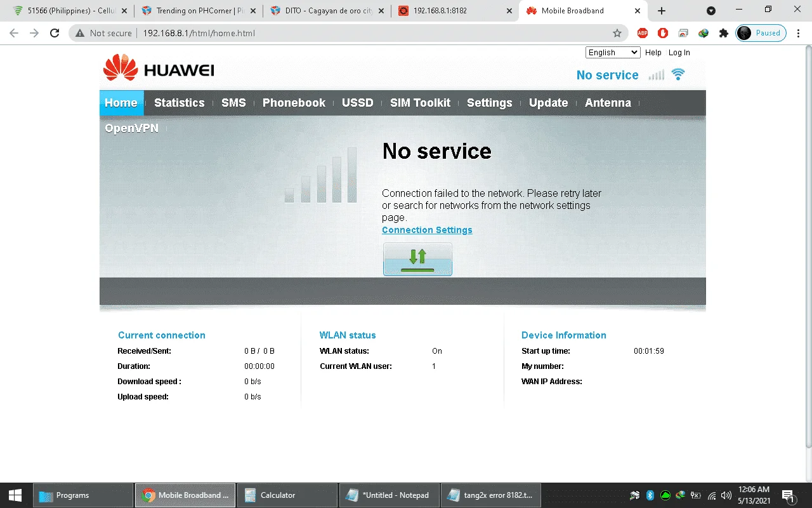Click the network Wi-Fi tray icon

coord(712,495)
